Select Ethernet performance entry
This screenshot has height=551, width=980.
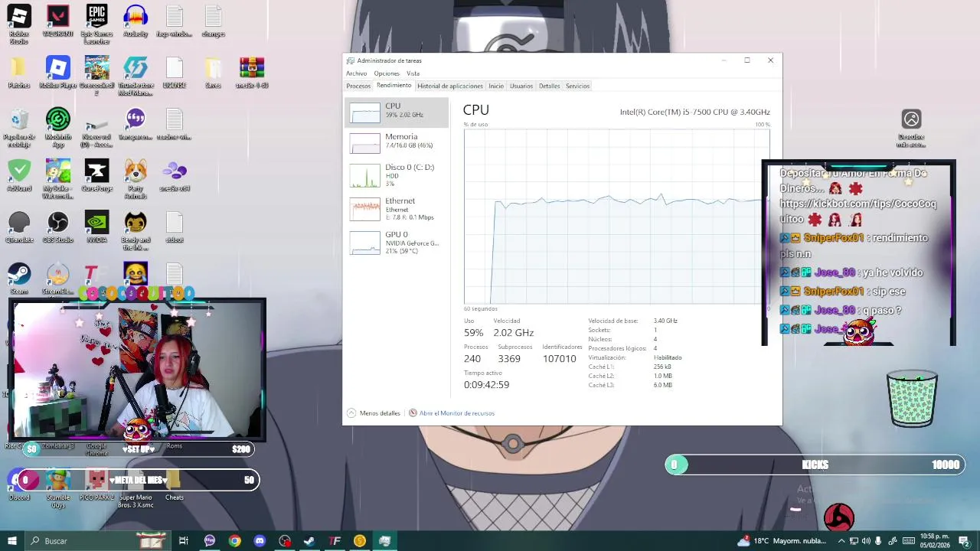click(397, 209)
